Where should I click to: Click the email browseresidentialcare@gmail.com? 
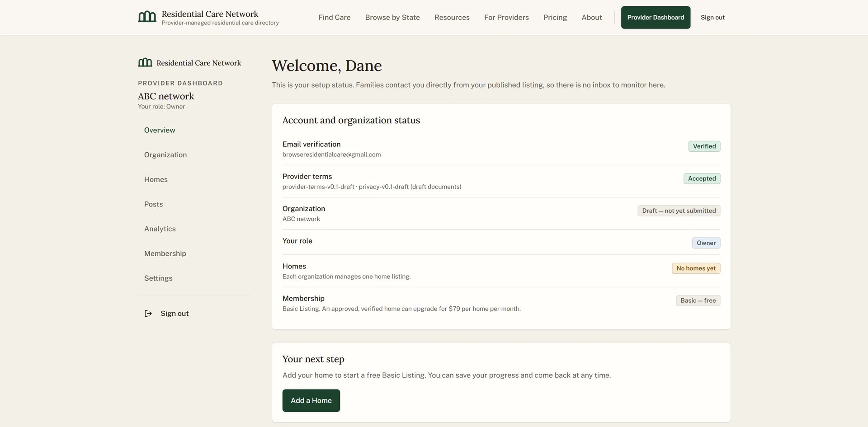pyautogui.click(x=331, y=155)
